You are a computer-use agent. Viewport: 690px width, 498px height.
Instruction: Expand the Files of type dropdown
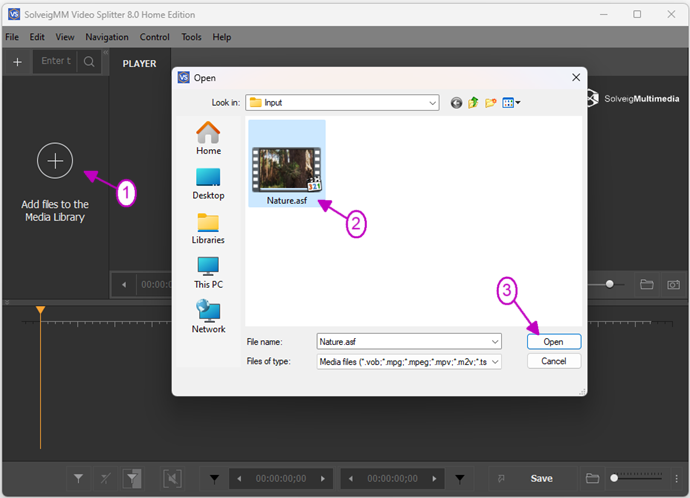(x=495, y=362)
